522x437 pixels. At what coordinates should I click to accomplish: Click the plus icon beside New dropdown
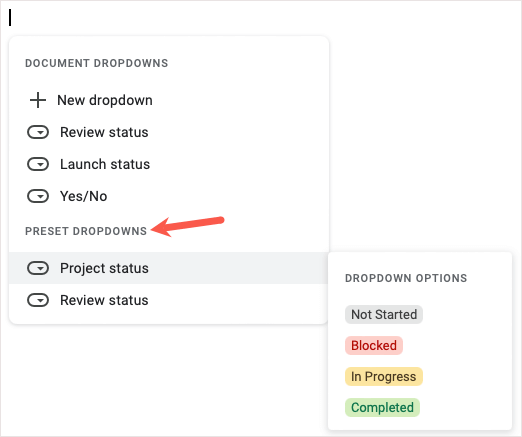(38, 100)
